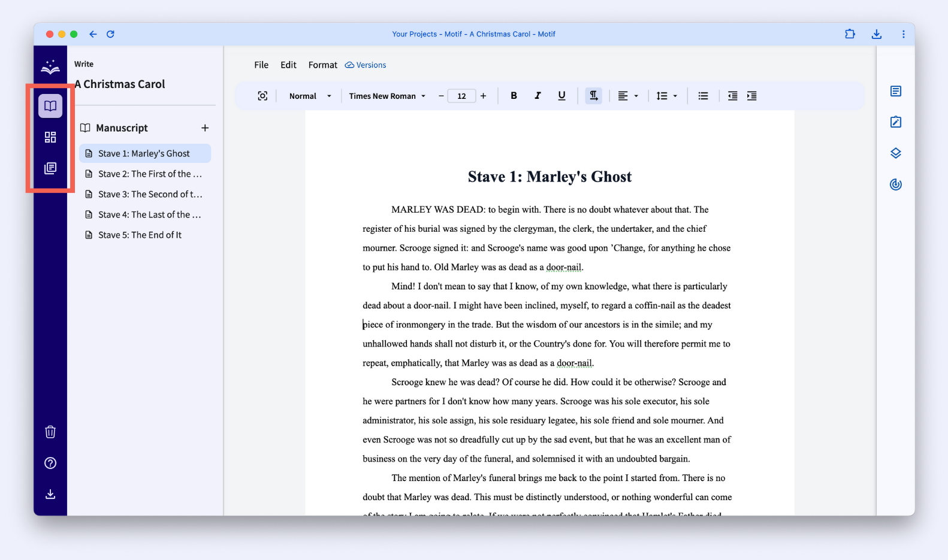Reload the page with refresh icon

110,34
